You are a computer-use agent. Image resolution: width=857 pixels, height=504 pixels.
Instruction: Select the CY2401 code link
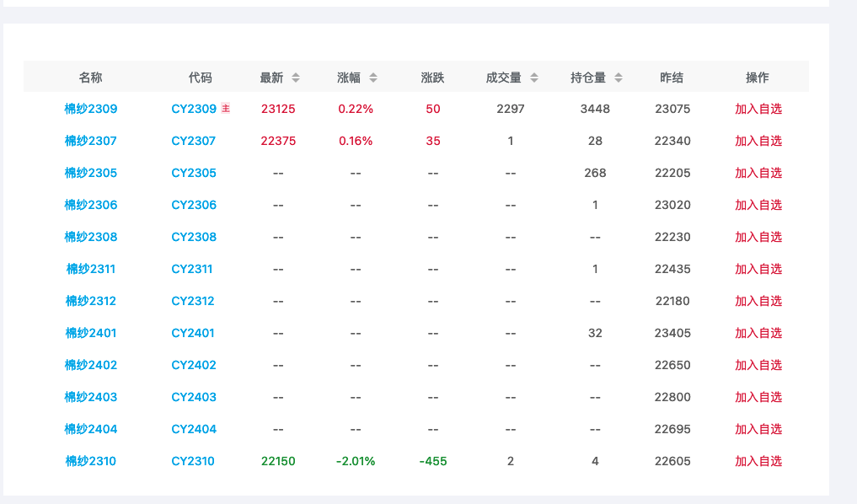[193, 333]
